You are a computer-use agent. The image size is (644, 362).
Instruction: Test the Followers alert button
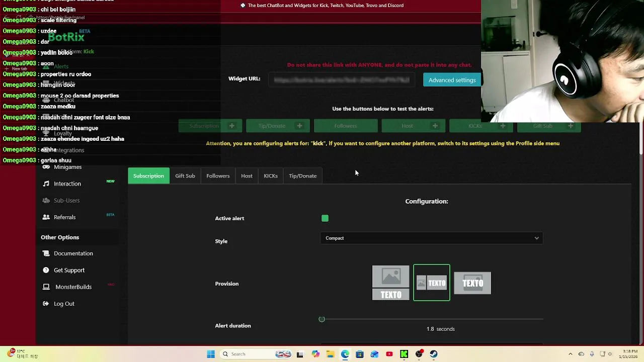pyautogui.click(x=346, y=126)
